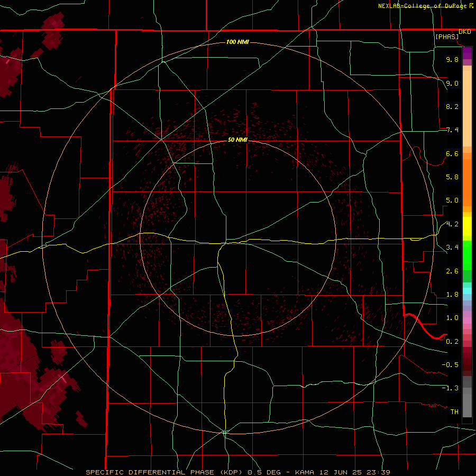Pick the dark orange band of color bar
Image resolution: width=476 pixels, height=476 pixels.
tap(467, 182)
